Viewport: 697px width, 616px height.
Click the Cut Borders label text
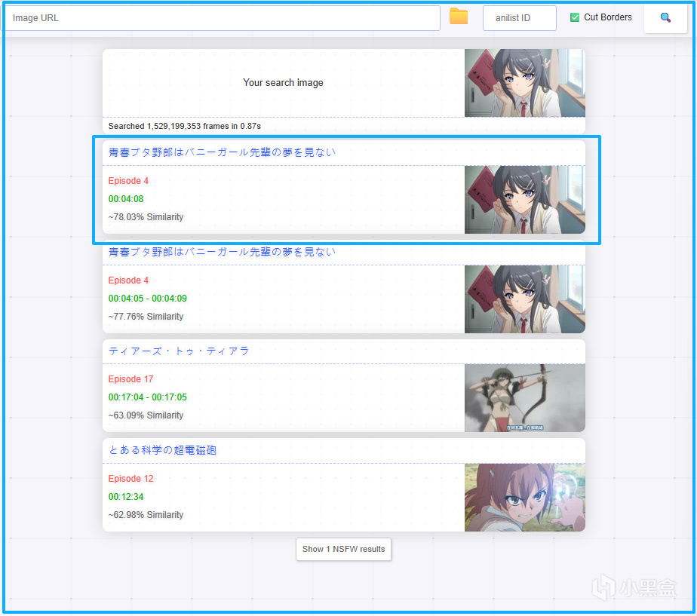pyautogui.click(x=608, y=17)
